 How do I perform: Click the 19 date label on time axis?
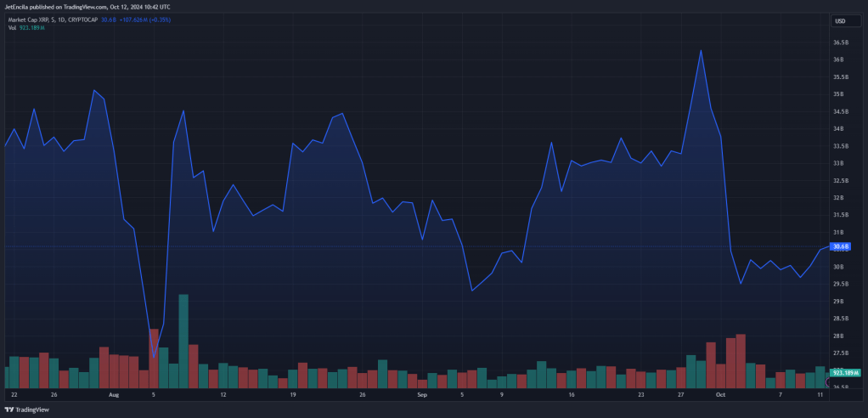[x=293, y=395]
